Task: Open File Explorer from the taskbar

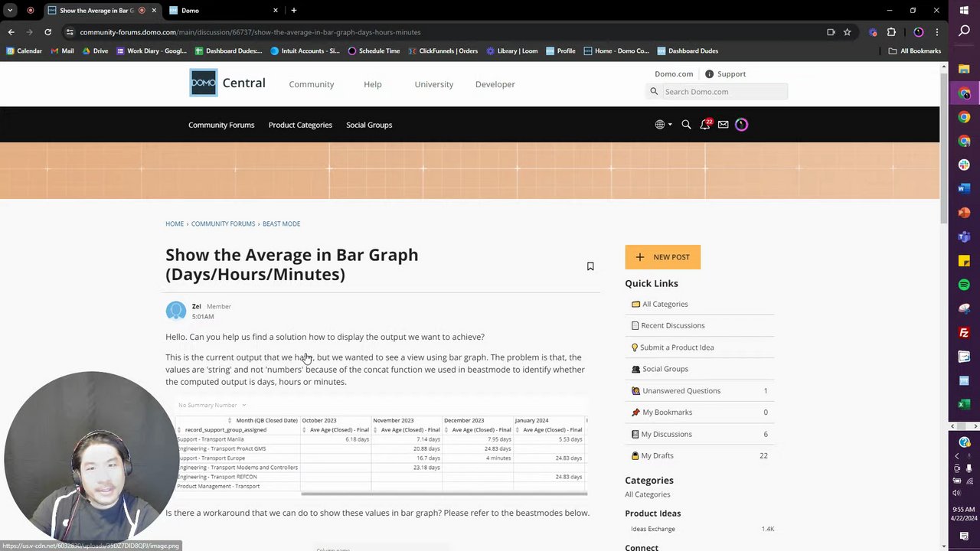Action: click(964, 70)
